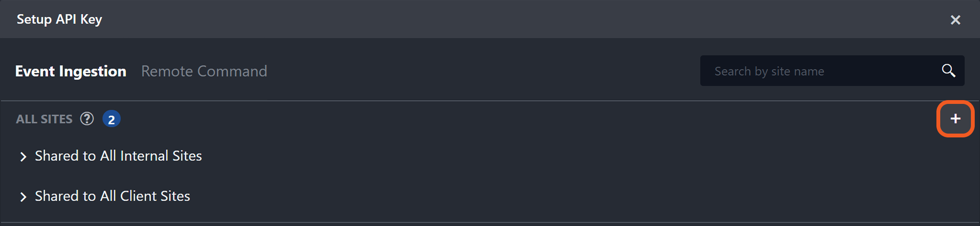Image resolution: width=980 pixels, height=226 pixels.
Task: Show the ALL SITES help tooltip icon
Action: click(87, 119)
